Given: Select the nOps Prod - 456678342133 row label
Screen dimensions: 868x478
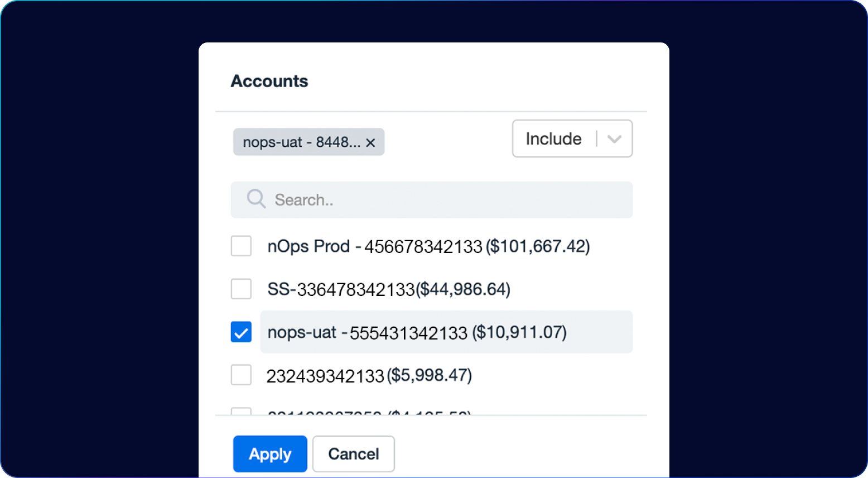Looking at the screenshot, I should click(428, 246).
